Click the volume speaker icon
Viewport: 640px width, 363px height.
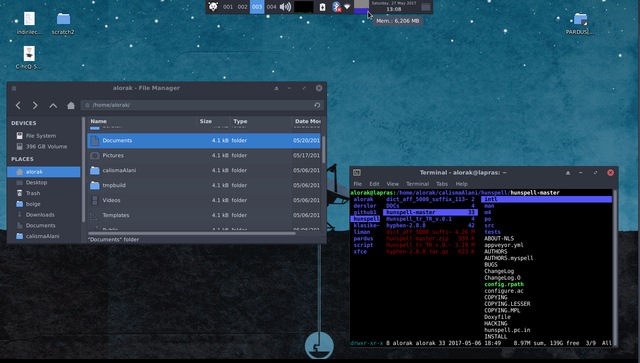point(285,7)
